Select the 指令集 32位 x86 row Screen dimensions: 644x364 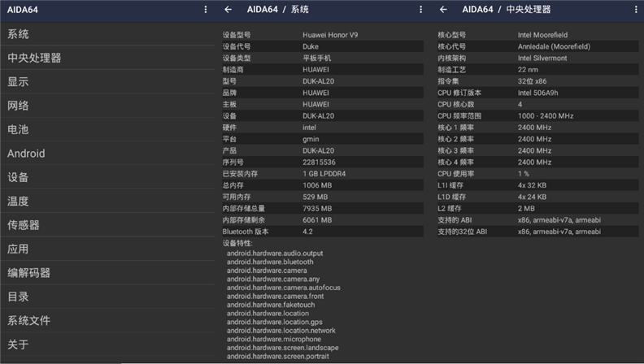538,81
